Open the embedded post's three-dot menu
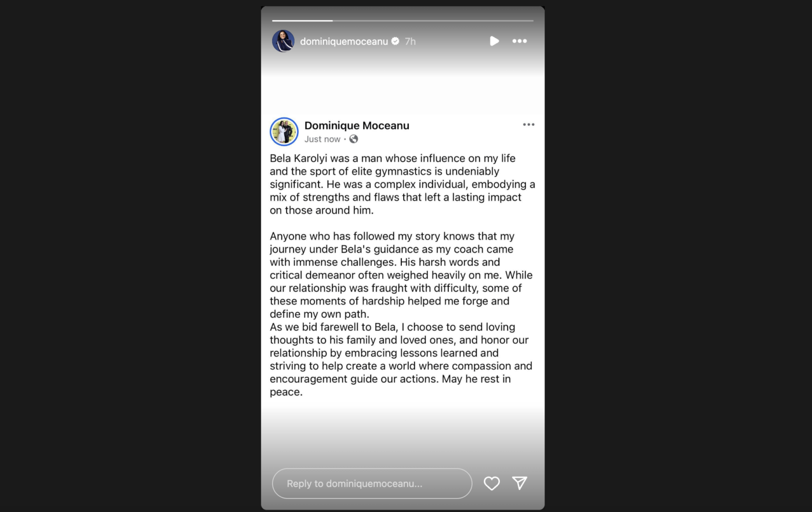The width and height of the screenshot is (812, 512). (528, 125)
